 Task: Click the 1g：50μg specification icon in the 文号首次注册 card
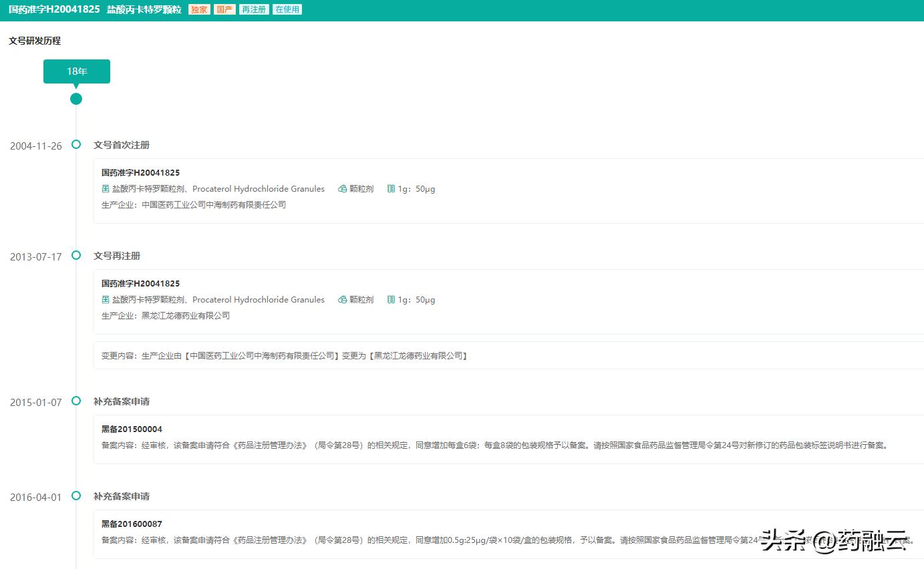tap(392, 189)
